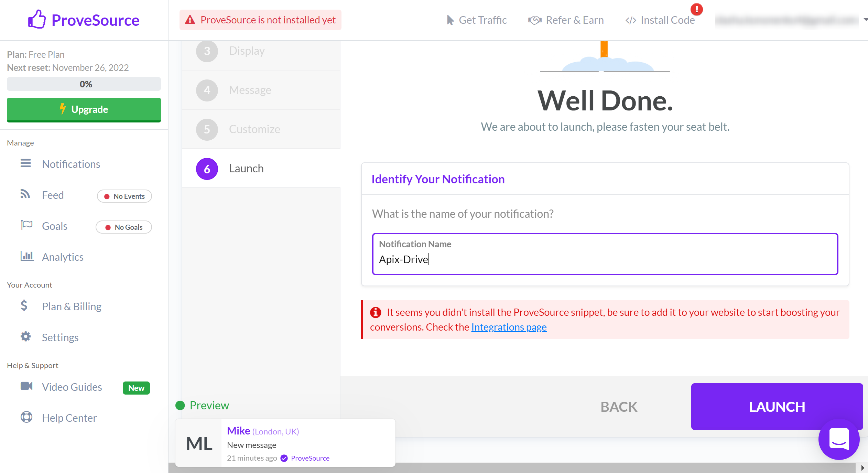868x473 pixels.
Task: Click the Analytics bar chart icon in sidebar
Action: pos(26,256)
